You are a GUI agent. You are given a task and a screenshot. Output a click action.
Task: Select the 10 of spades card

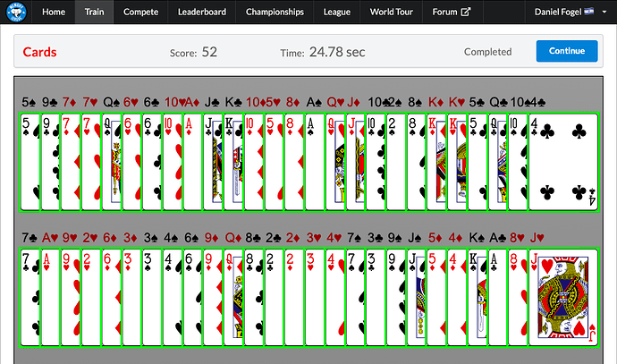coord(519,162)
